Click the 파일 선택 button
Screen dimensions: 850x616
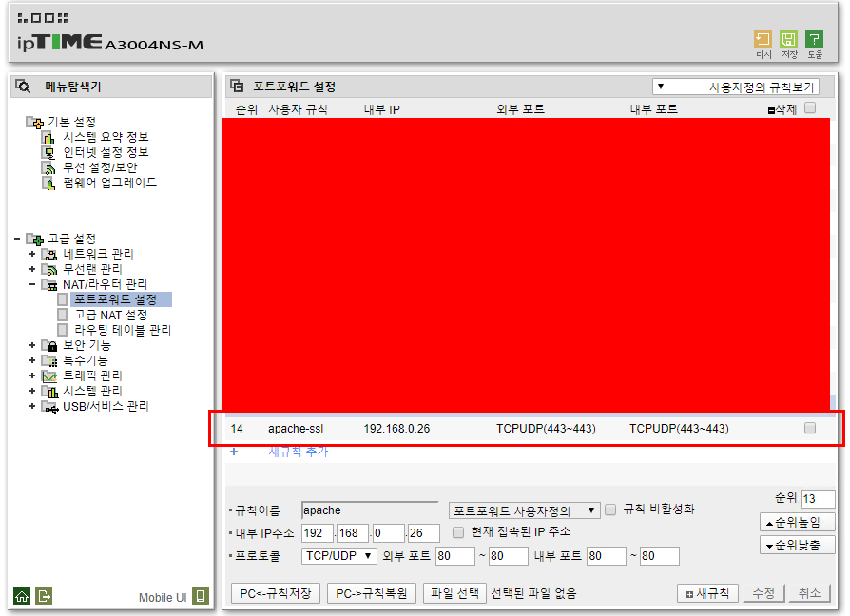pyautogui.click(x=454, y=593)
